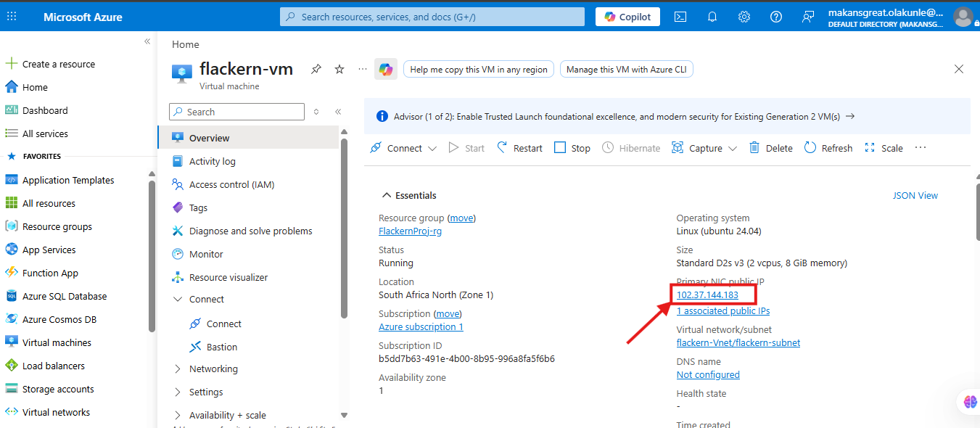Pin flackern-vm to dashboard
Viewport: 980px width, 428px height.
316,69
